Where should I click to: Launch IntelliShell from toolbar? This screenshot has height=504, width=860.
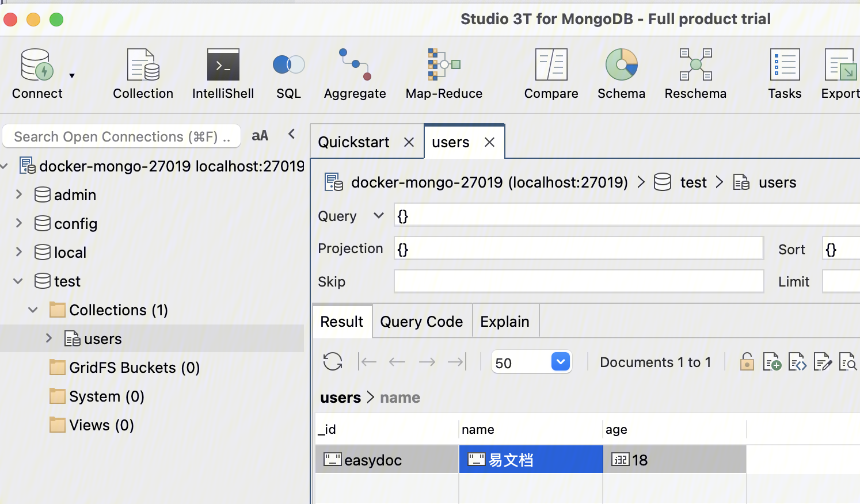tap(223, 74)
